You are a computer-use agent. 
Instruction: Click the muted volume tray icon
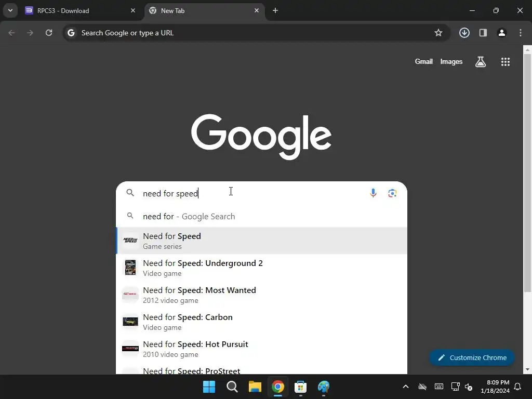click(469, 387)
